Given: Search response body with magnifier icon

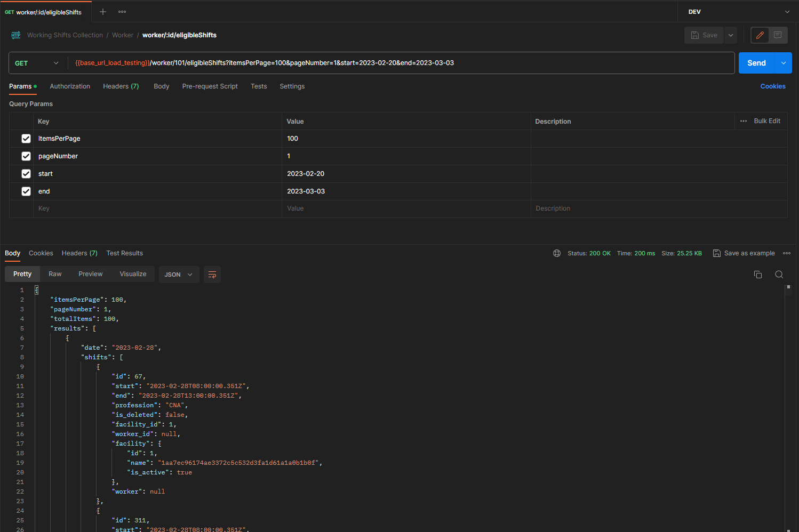Looking at the screenshot, I should (x=779, y=275).
